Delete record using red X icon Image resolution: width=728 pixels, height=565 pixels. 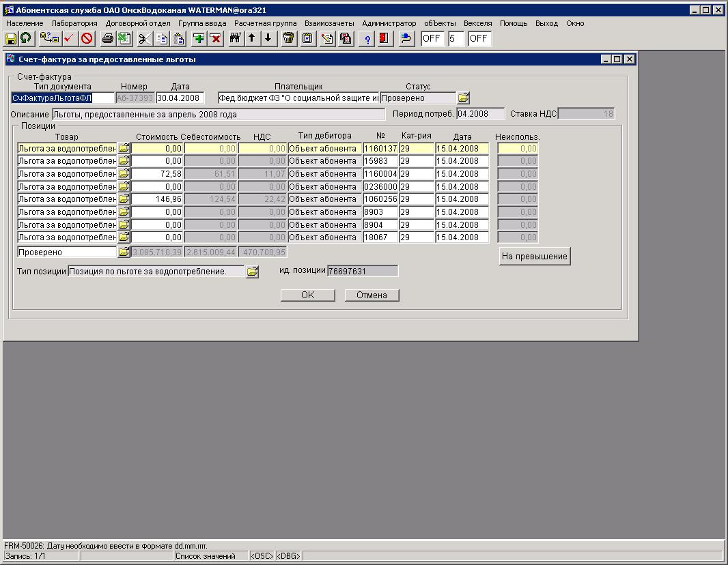coord(215,39)
